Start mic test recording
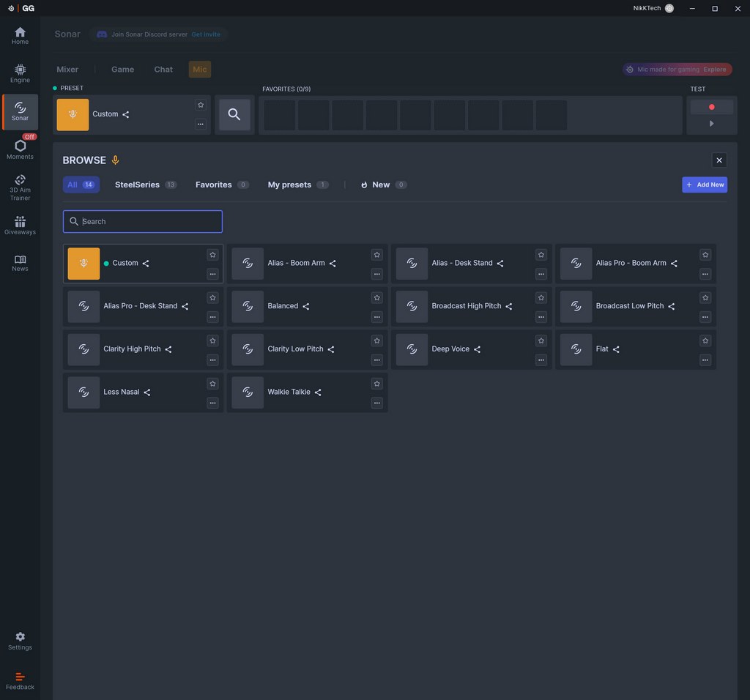The width and height of the screenshot is (750, 700). [x=711, y=107]
